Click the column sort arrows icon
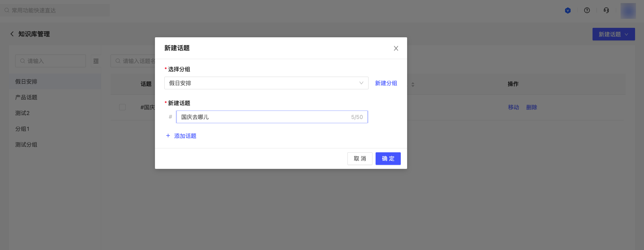 coord(413,84)
